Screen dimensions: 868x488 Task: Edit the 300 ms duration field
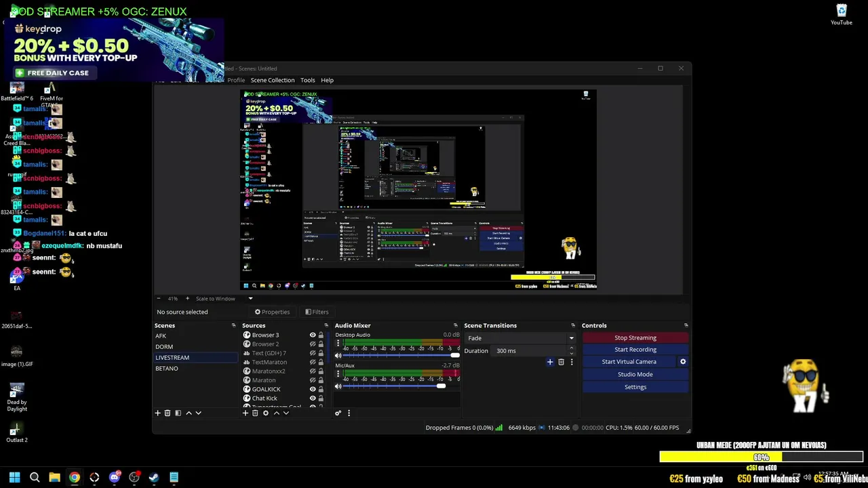coord(529,350)
